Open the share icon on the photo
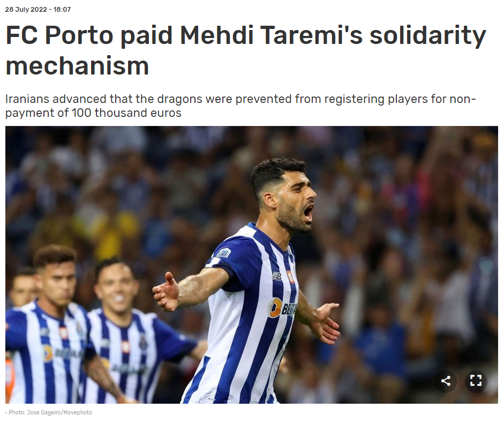Viewport: 504px width, 423px height. point(446,381)
